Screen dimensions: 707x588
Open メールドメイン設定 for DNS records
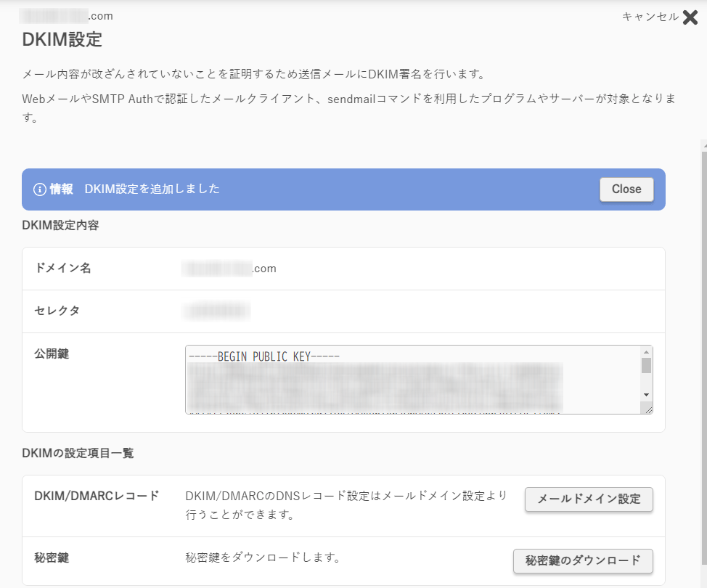click(x=589, y=499)
